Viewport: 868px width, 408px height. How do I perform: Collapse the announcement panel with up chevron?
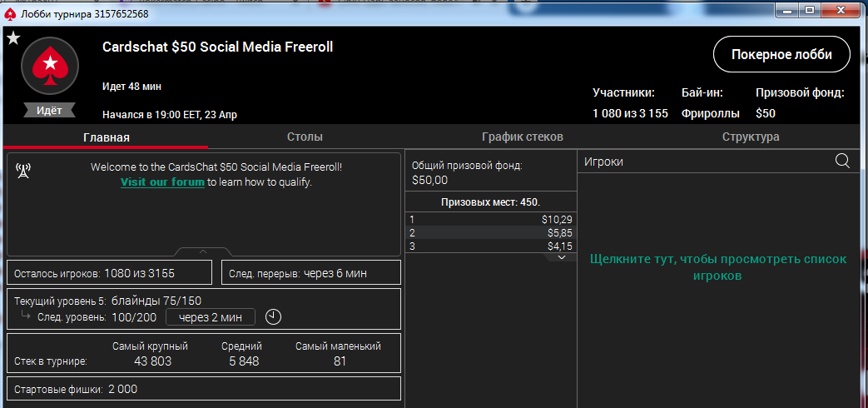coord(202,252)
